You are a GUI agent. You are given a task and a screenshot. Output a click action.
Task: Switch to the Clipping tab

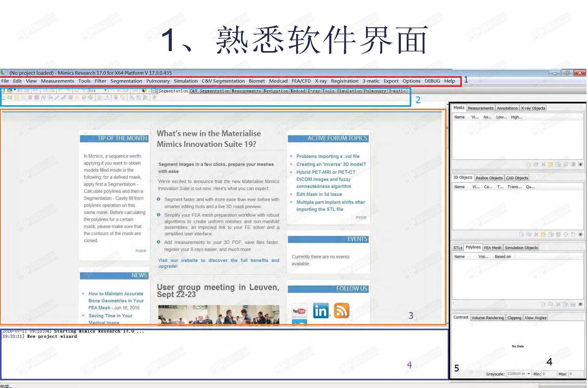(x=514, y=318)
